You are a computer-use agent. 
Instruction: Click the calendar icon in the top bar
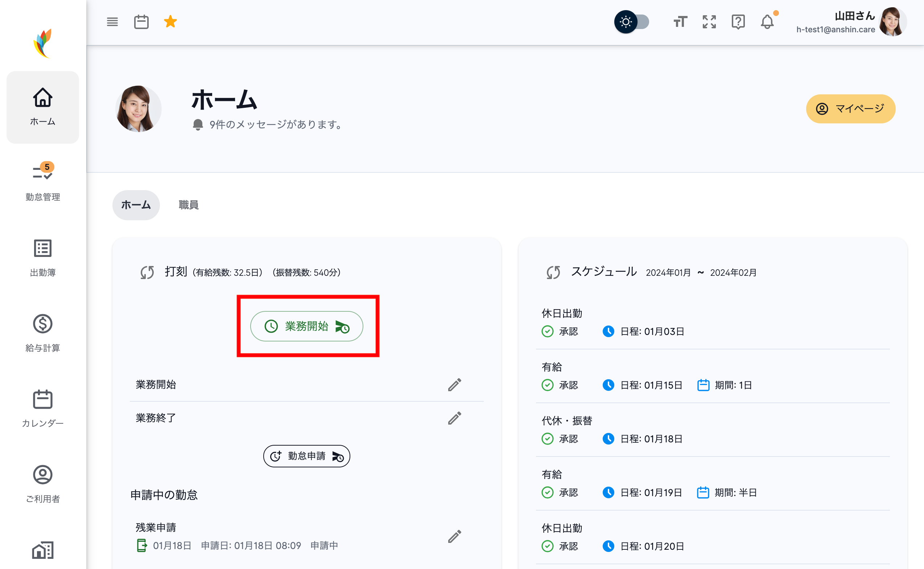tap(141, 22)
